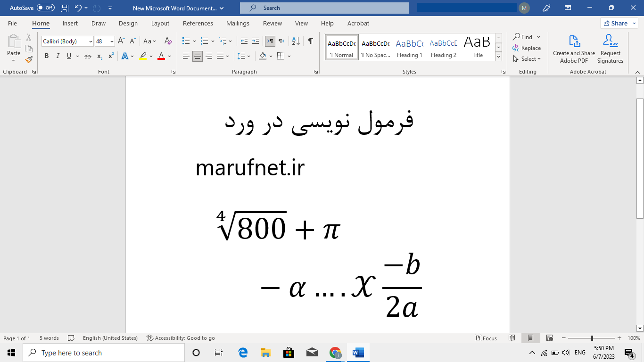Select the superscript icon

click(110, 56)
